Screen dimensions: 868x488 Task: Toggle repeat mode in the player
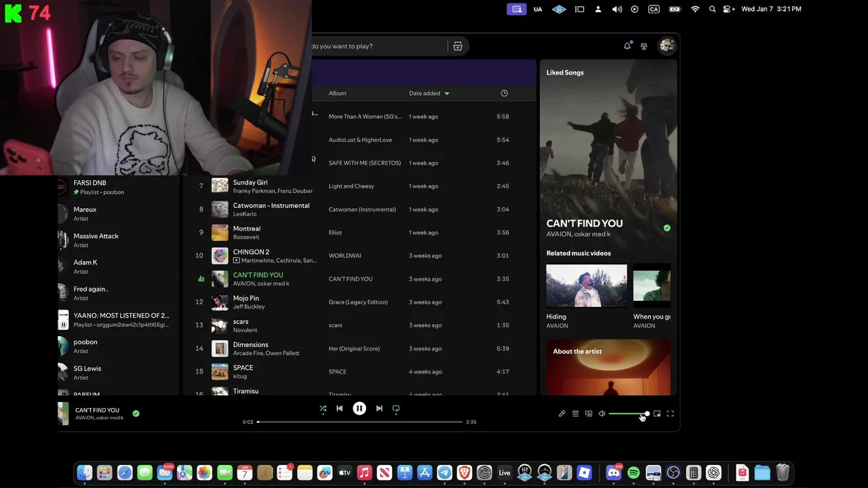pos(396,409)
